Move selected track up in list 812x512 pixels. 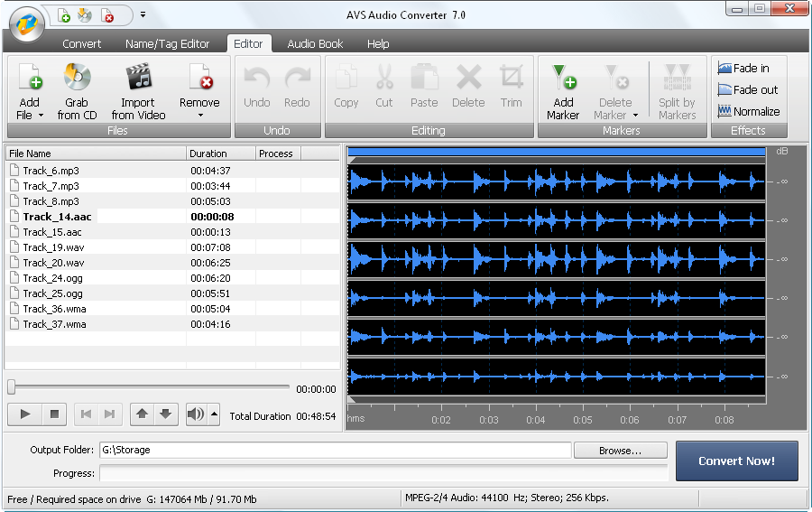(142, 414)
